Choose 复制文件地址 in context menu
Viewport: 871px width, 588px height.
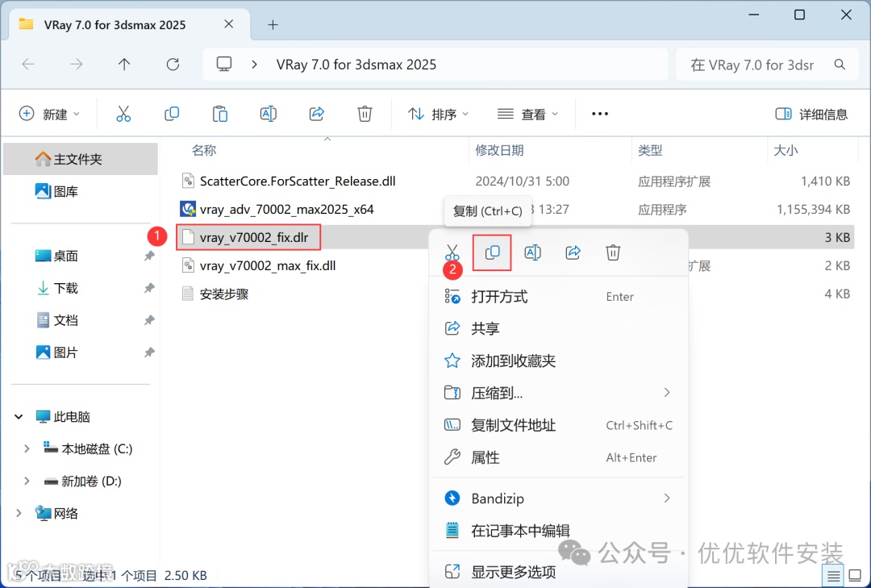[x=559, y=425]
